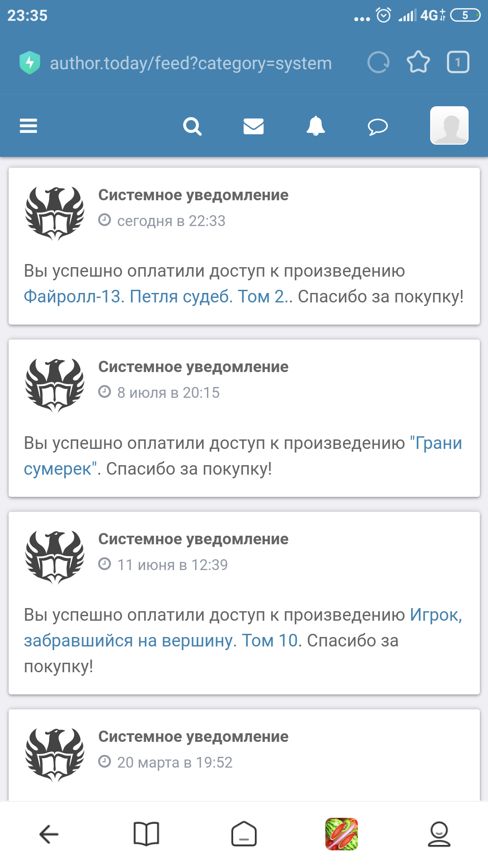
Task: Tap the shield security icon
Action: 30,63
